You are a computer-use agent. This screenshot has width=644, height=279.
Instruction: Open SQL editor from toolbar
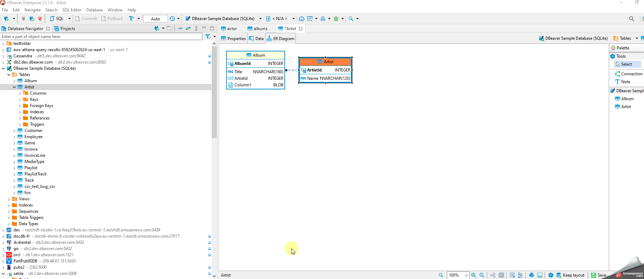57,19
